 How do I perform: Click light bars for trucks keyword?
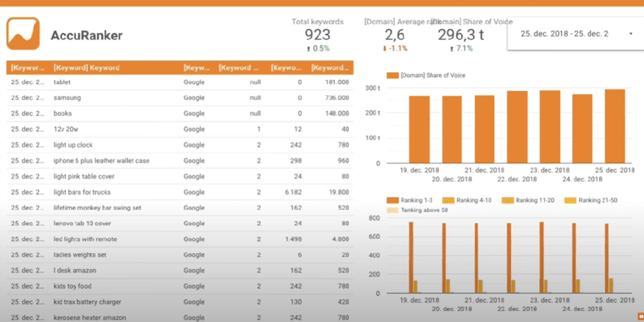pos(82,192)
